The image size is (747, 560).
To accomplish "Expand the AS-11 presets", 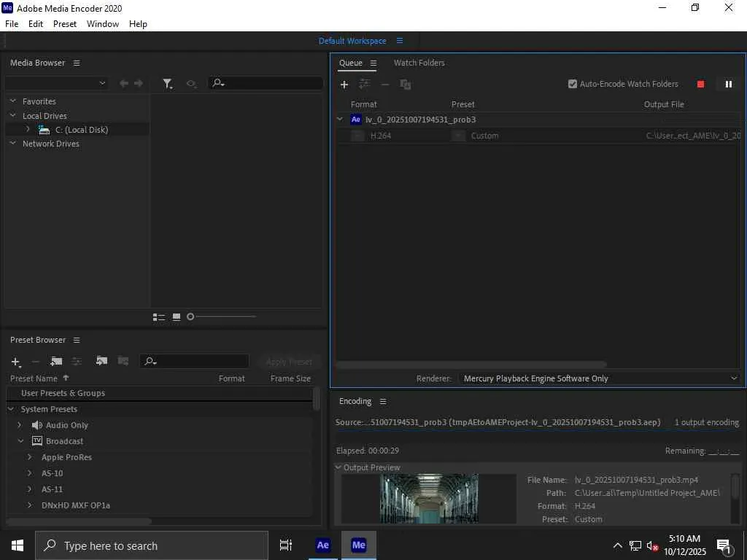I will click(x=29, y=489).
